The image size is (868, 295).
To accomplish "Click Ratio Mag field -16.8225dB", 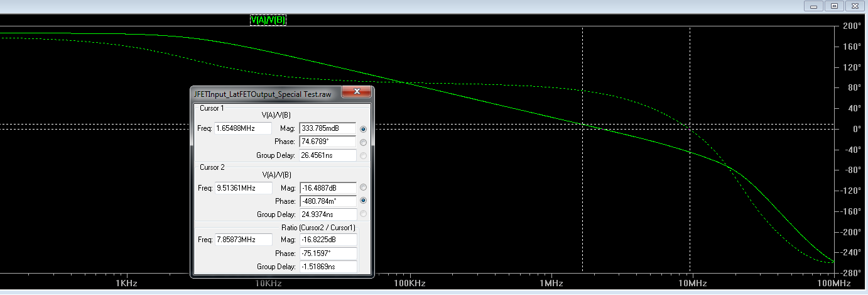I will click(x=327, y=240).
